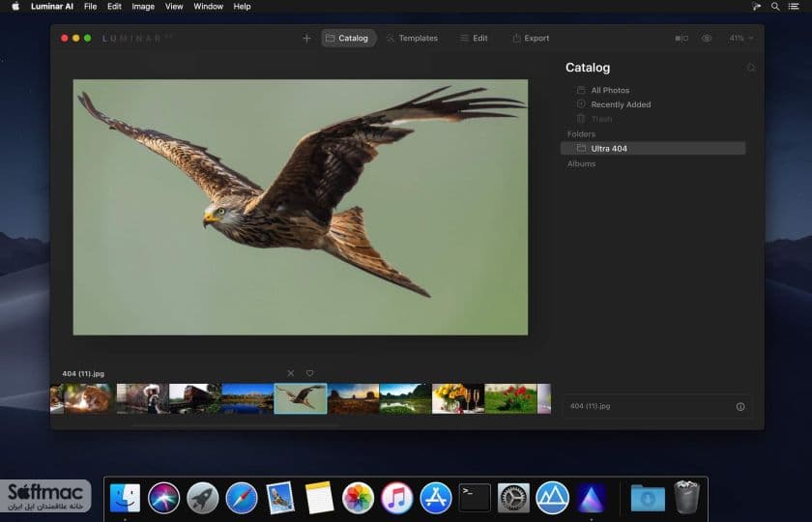Select the desert sunset thumbnail
The width and height of the screenshot is (812, 522).
353,398
